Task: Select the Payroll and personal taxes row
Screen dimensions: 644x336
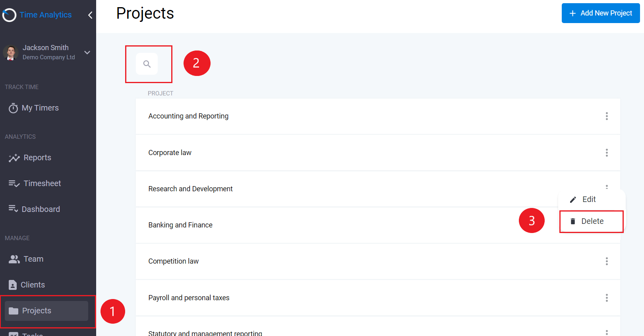Action: tap(378, 298)
